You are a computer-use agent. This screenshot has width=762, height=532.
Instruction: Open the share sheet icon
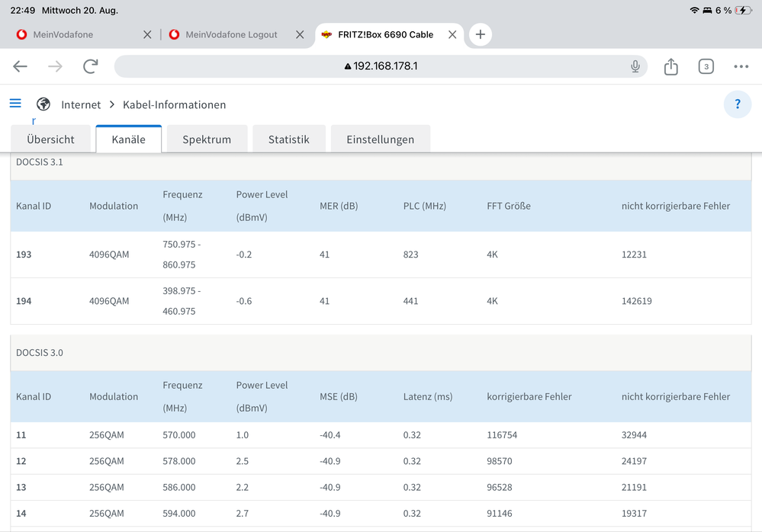pyautogui.click(x=670, y=66)
